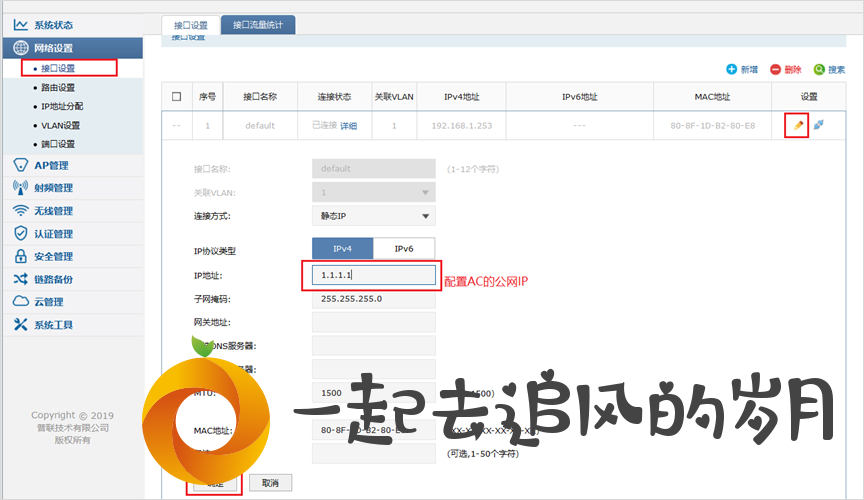
Task: Click the 安全管理 lock icon
Action: coord(20,256)
